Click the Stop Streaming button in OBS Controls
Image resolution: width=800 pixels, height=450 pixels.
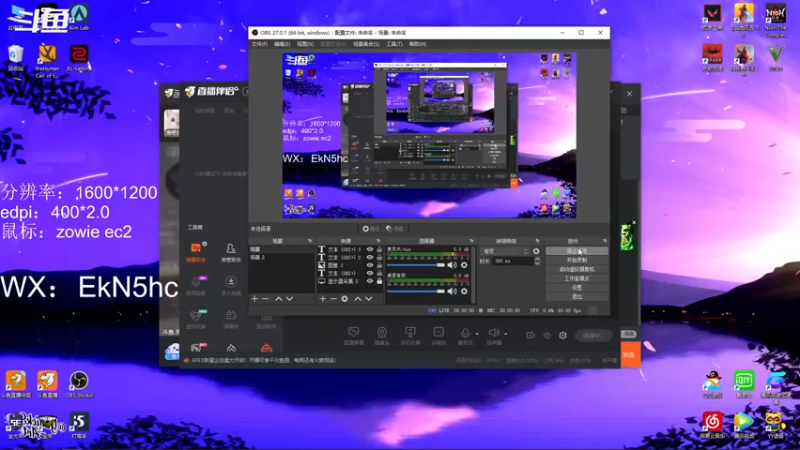click(x=577, y=251)
